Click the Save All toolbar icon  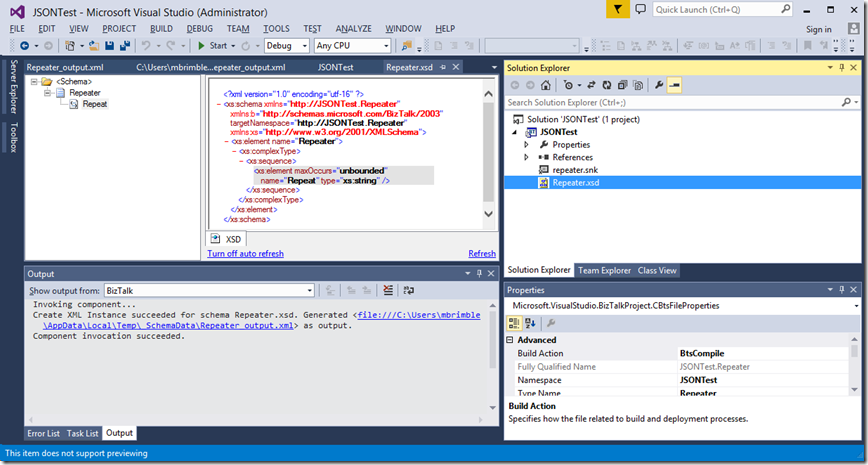pyautogui.click(x=125, y=46)
